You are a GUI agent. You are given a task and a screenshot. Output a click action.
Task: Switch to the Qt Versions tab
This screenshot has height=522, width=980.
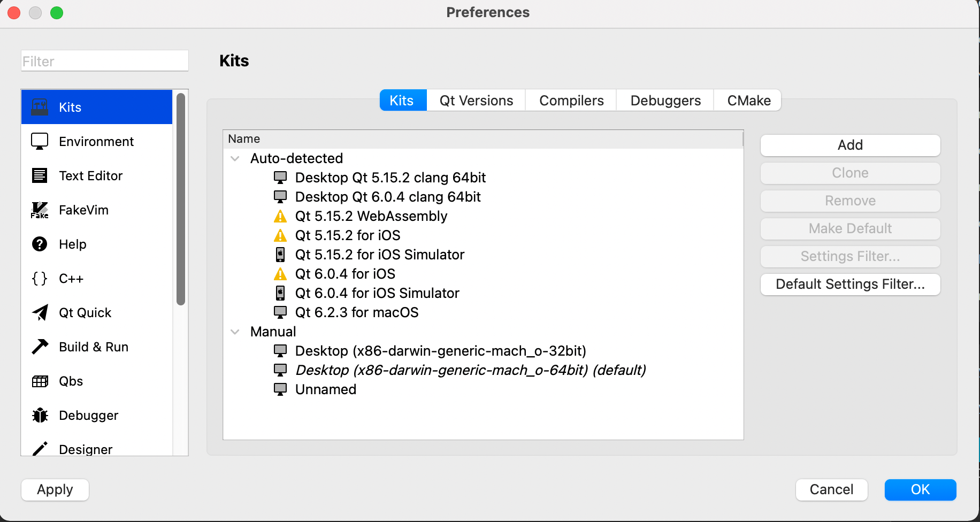(475, 100)
